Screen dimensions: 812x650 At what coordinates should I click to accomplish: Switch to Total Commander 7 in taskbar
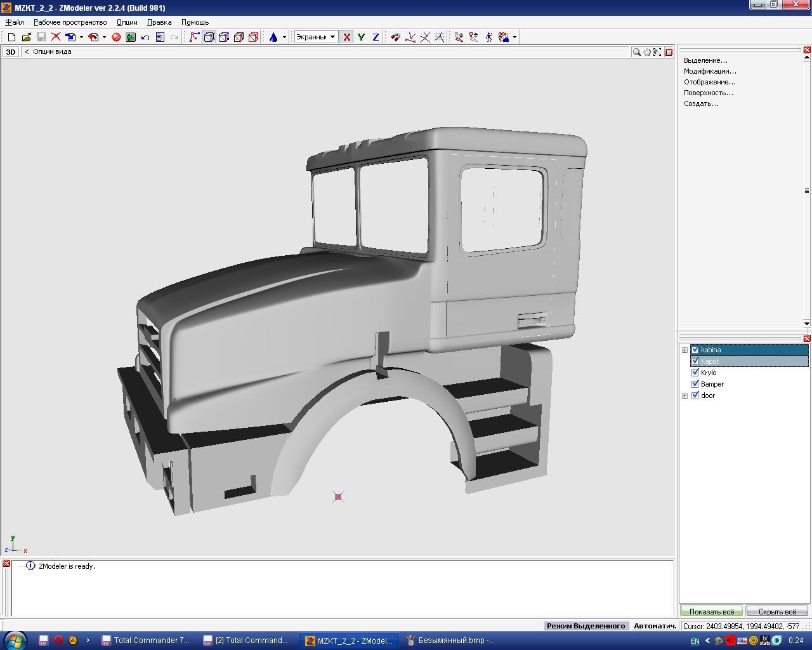coord(146,640)
